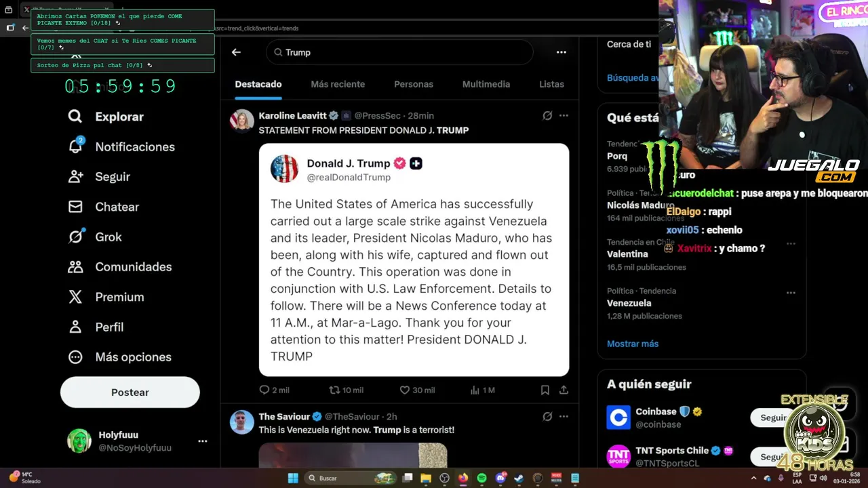Open reply comments icon on Leavitt post
Viewport: 868px width, 488px height.
[264, 390]
